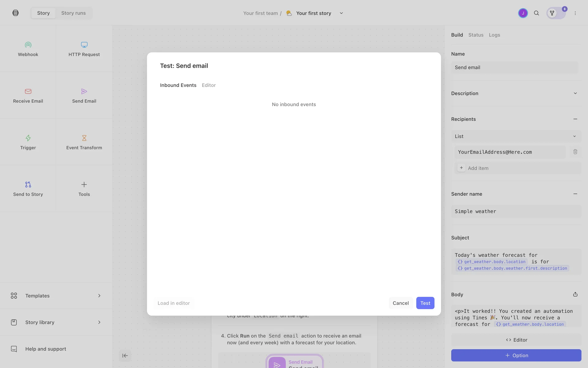This screenshot has height=368, width=588.
Task: Switch to the Editor tab in the dialog
Action: click(209, 85)
